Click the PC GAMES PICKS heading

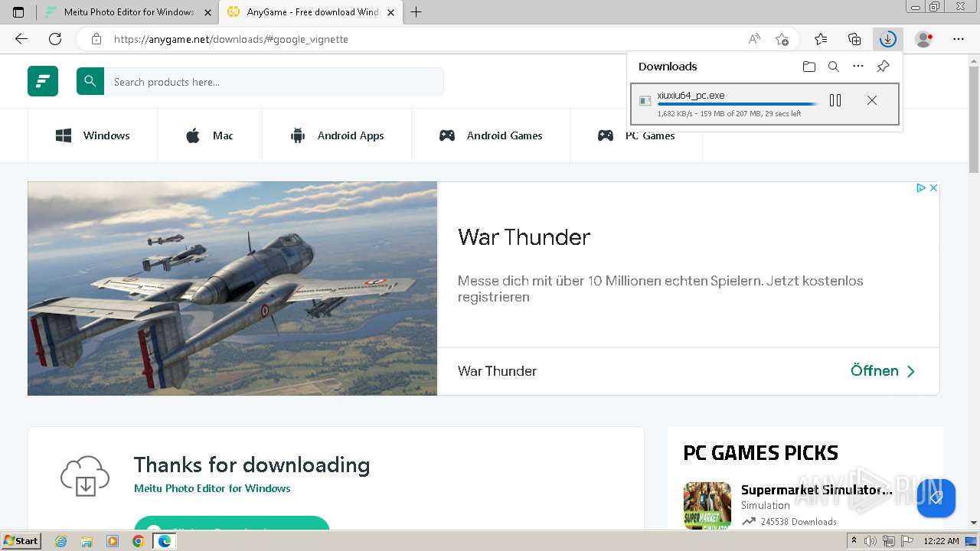click(760, 452)
